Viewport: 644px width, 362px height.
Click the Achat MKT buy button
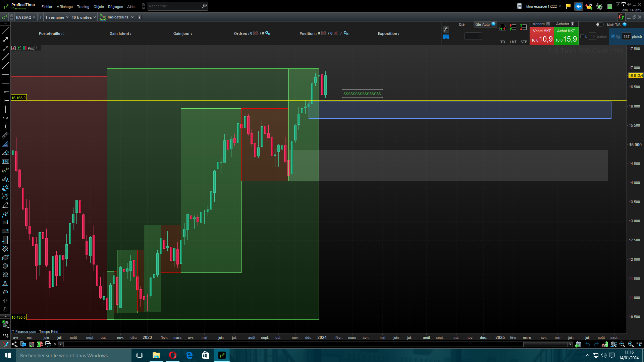(x=566, y=36)
